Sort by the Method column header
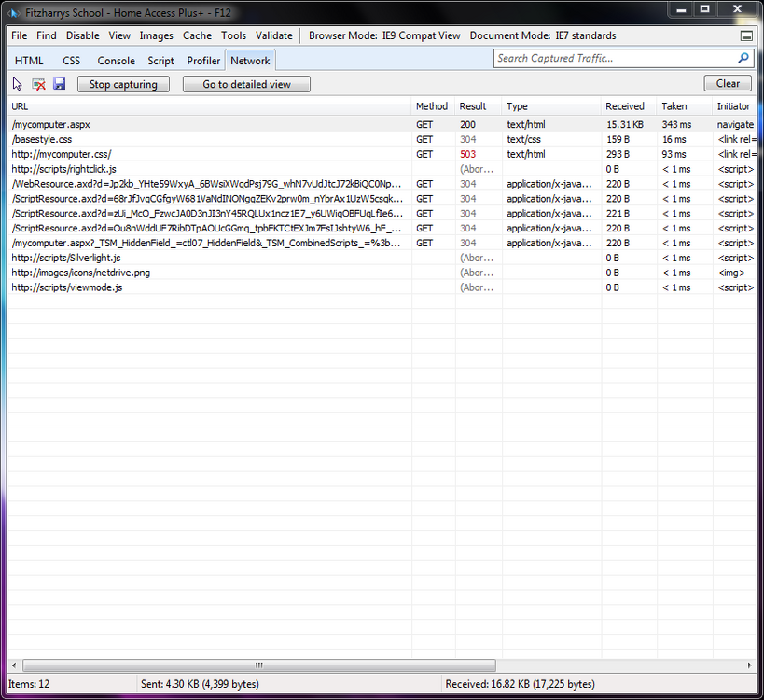The width and height of the screenshot is (764, 700). coord(433,106)
